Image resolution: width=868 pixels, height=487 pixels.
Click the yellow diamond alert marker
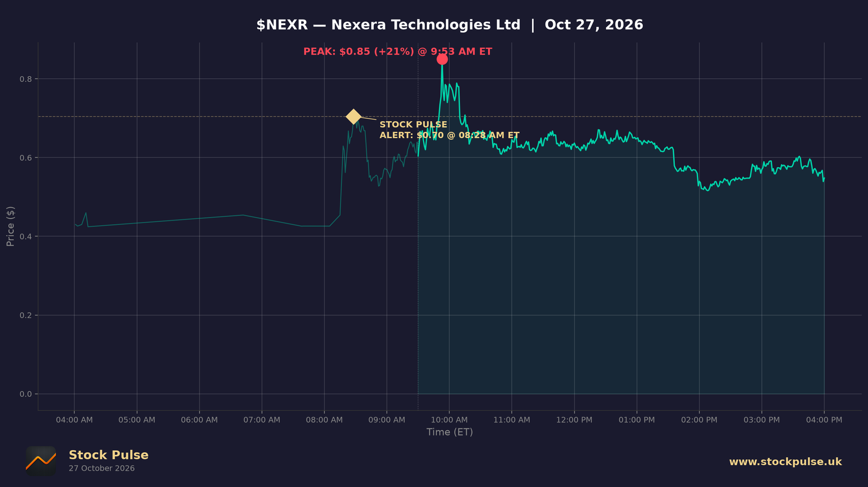click(353, 117)
